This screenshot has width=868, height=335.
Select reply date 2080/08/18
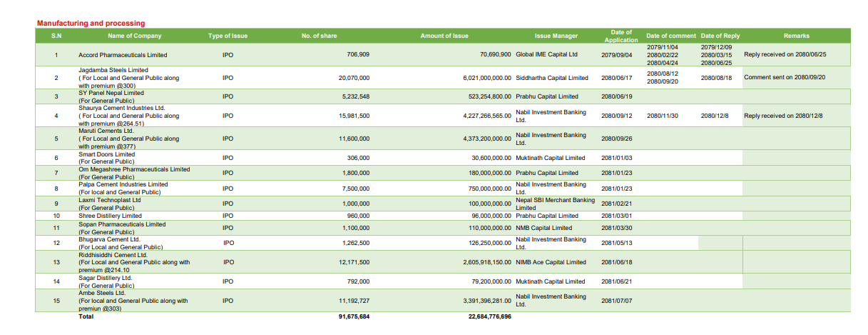717,77
